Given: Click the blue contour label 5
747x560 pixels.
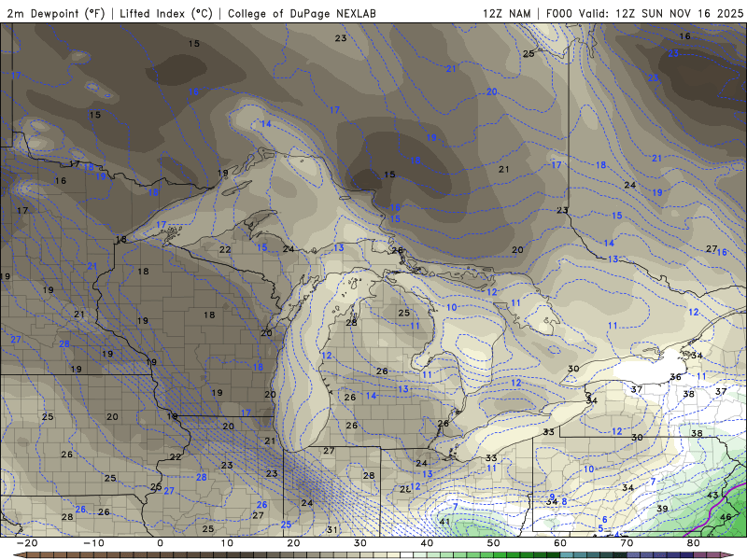Looking at the screenshot, I should (600, 529).
